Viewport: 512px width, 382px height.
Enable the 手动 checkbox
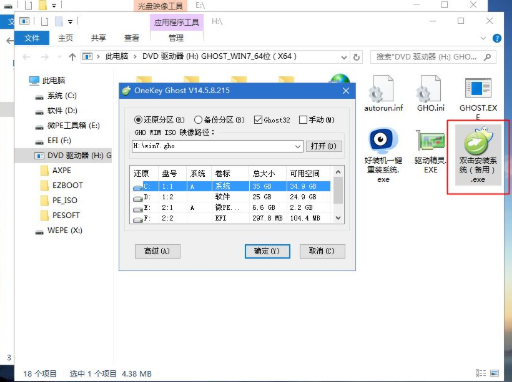317,120
